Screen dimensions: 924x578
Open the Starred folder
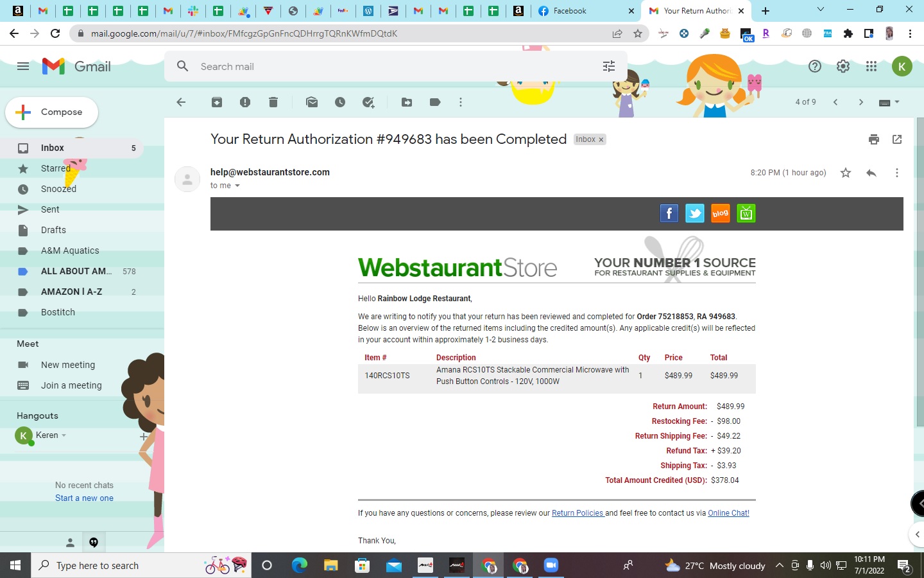(x=72, y=168)
